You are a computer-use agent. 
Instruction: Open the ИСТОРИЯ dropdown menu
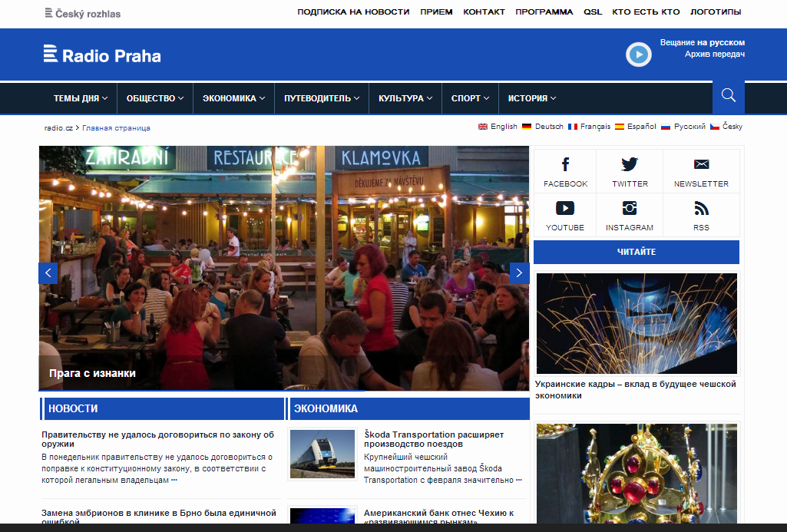point(532,98)
